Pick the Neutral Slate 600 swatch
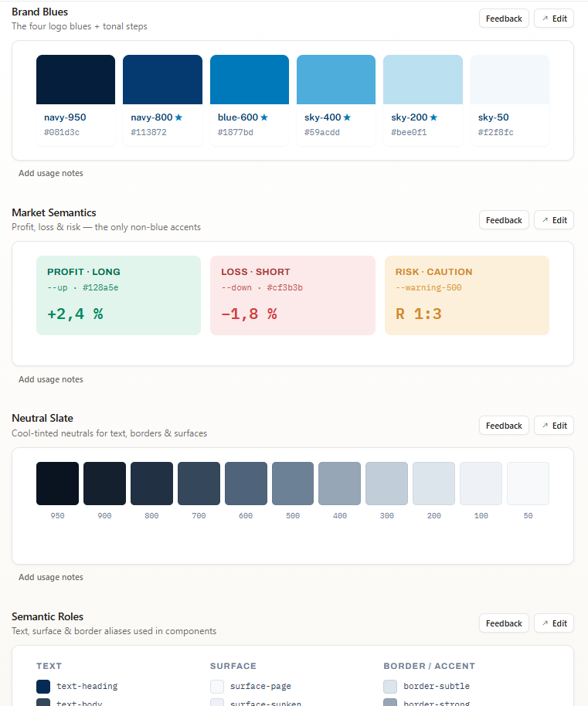The height and width of the screenshot is (706, 588). pyautogui.click(x=246, y=484)
